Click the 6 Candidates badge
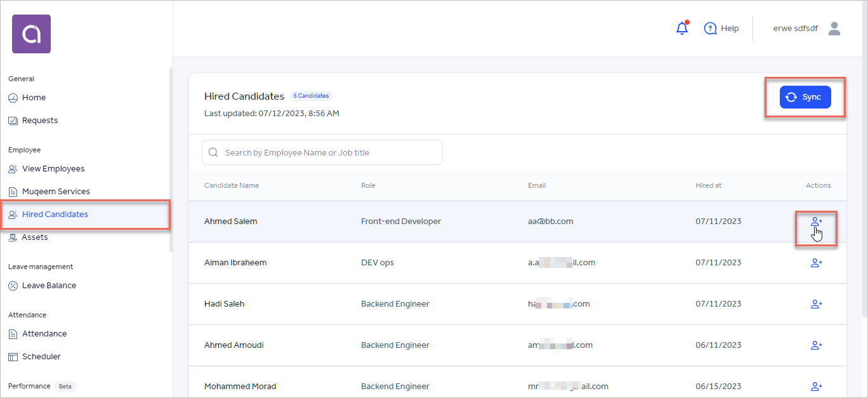 [x=311, y=95]
